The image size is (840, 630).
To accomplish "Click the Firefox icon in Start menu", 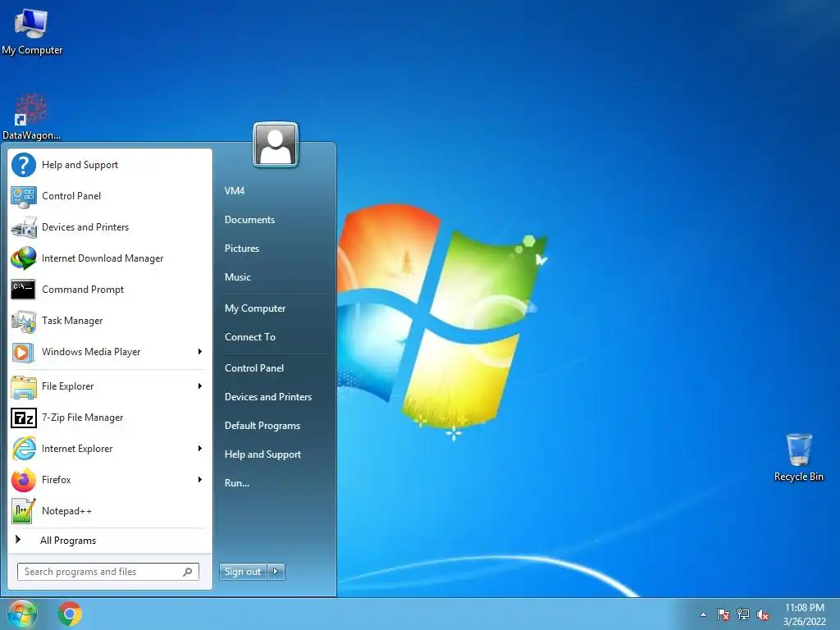I will pyautogui.click(x=24, y=480).
